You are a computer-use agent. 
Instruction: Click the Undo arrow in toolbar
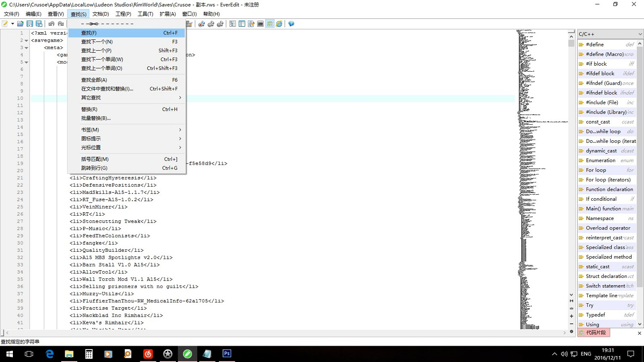point(52,24)
